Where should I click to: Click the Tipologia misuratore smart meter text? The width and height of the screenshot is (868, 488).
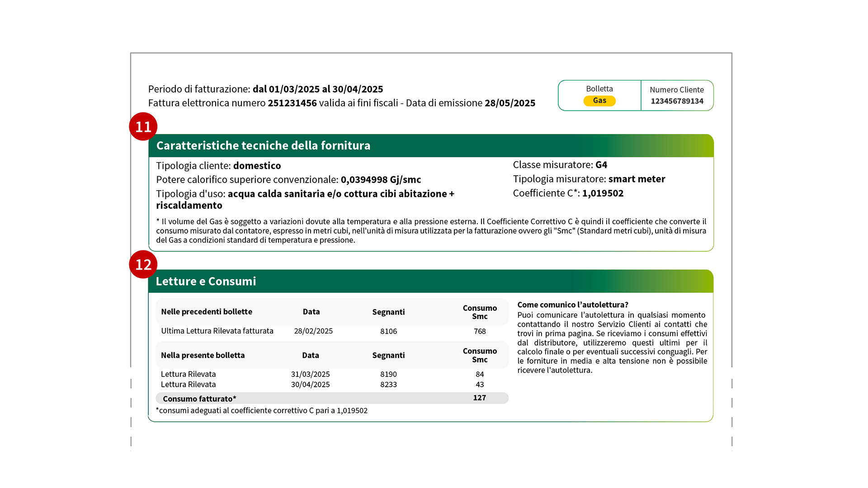click(589, 179)
